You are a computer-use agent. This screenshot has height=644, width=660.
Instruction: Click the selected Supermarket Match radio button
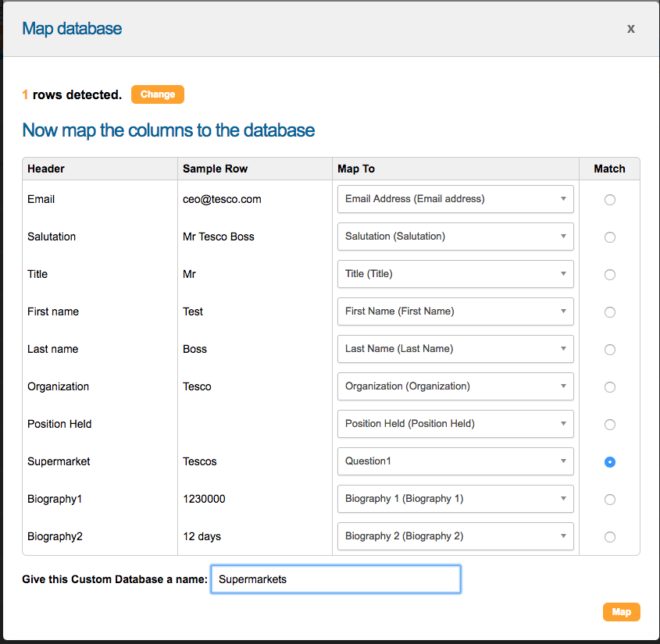[x=610, y=462]
